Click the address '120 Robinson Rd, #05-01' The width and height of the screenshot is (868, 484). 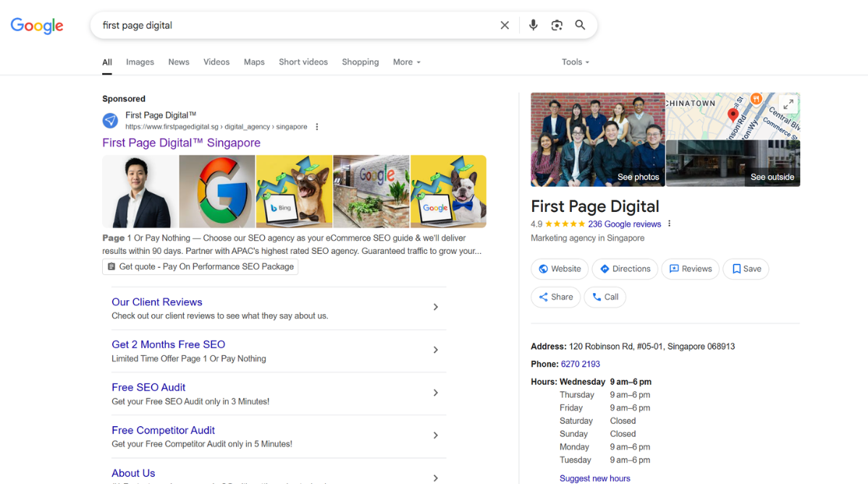point(652,347)
